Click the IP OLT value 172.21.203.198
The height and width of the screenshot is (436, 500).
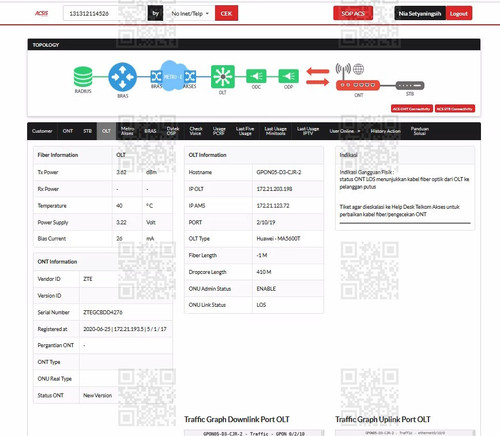(274, 189)
